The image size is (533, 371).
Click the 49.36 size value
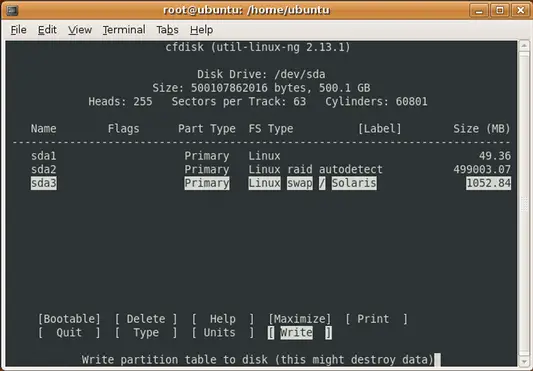[x=495, y=156]
